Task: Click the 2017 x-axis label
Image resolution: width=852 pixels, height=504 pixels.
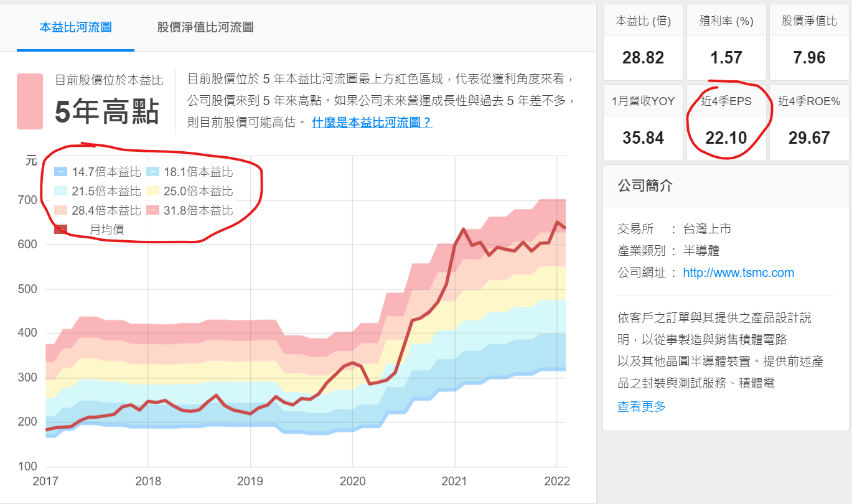Action: coord(45,481)
